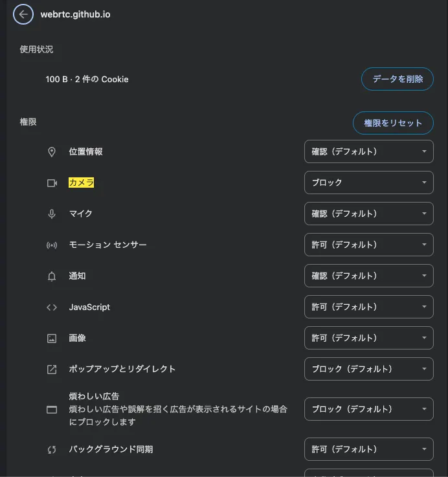Click the bell icon for 通知
Image resolution: width=448 pixels, height=477 pixels.
[52, 276]
